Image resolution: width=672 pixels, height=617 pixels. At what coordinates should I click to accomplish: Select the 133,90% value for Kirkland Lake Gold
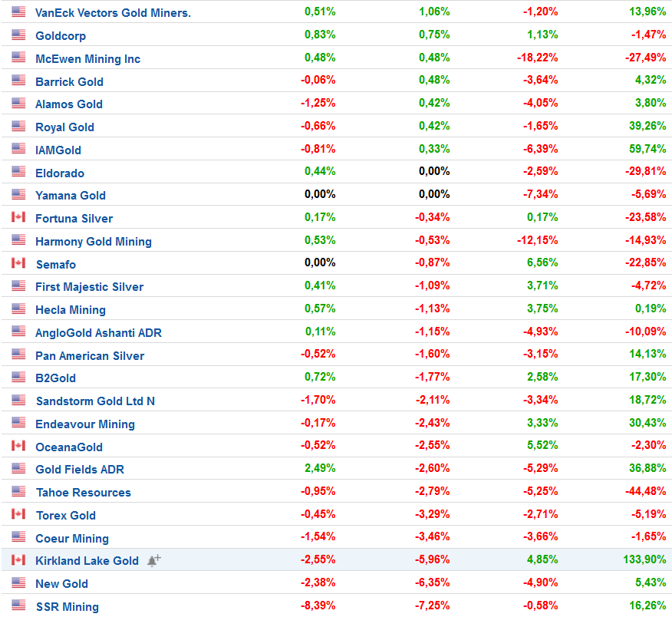(644, 559)
